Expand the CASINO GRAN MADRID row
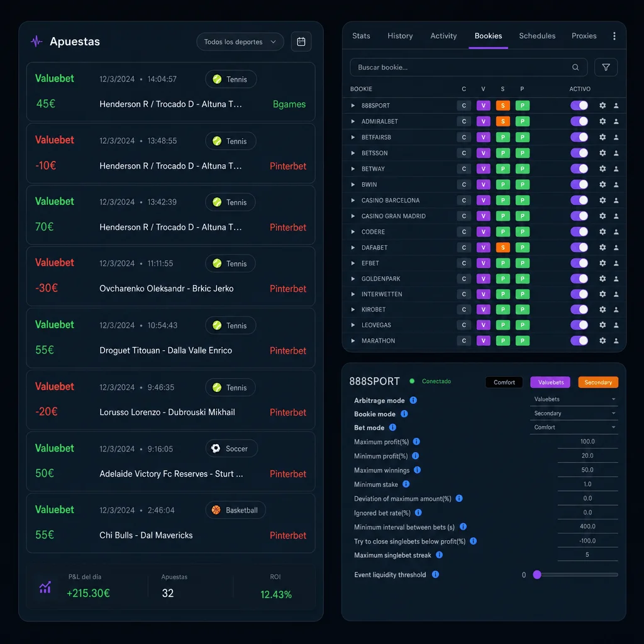This screenshot has height=644, width=644. (x=353, y=216)
